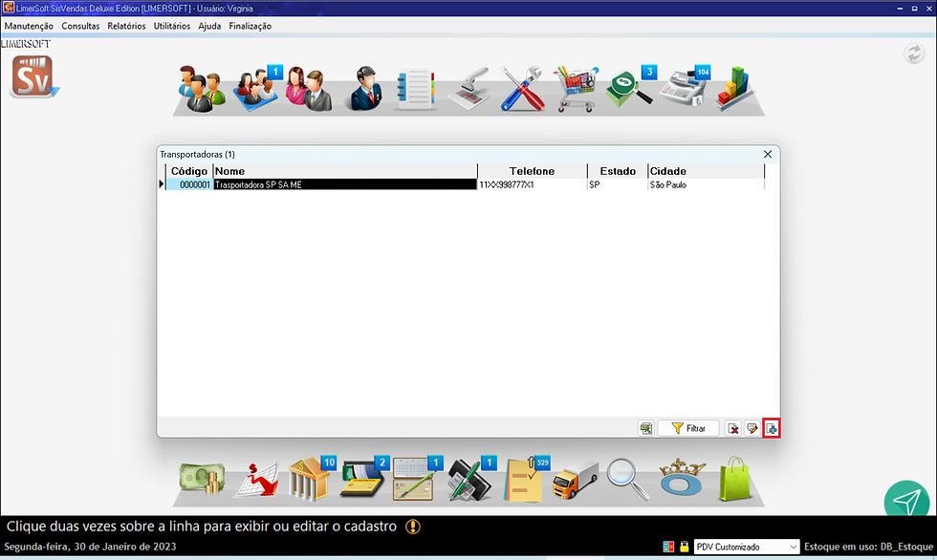
Task: Open the Relatórios menu
Action: [x=126, y=26]
